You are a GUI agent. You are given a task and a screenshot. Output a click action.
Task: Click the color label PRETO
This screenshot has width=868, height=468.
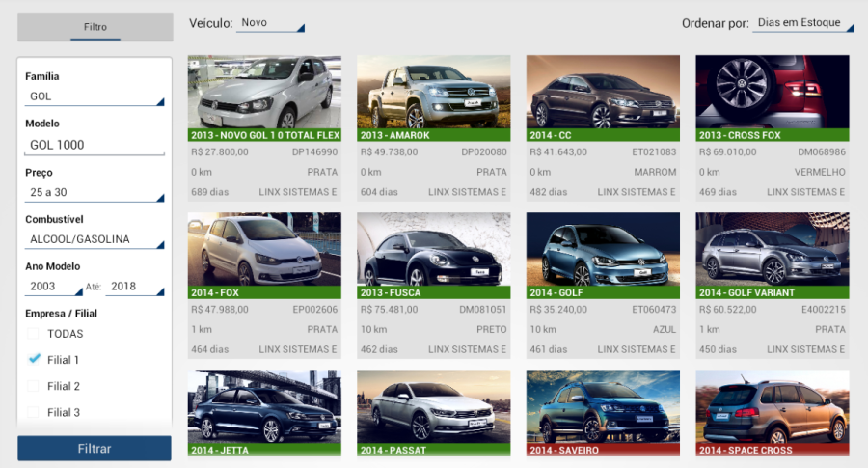coord(492,330)
